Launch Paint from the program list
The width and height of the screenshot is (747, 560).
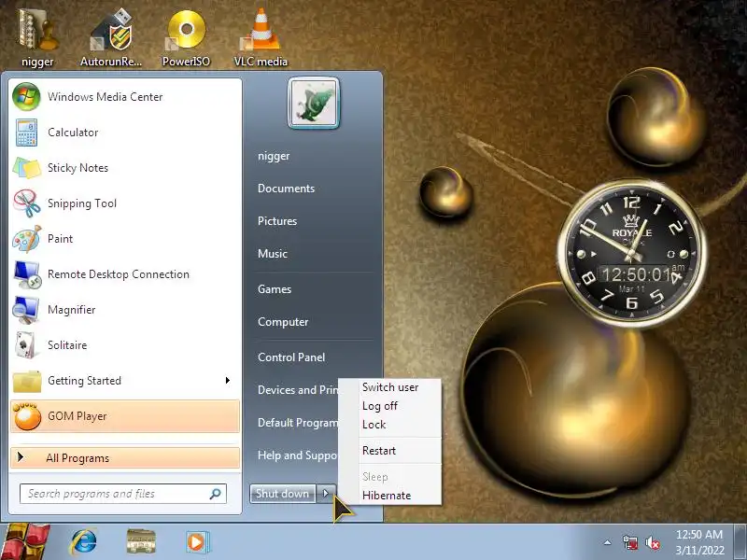tap(125, 239)
